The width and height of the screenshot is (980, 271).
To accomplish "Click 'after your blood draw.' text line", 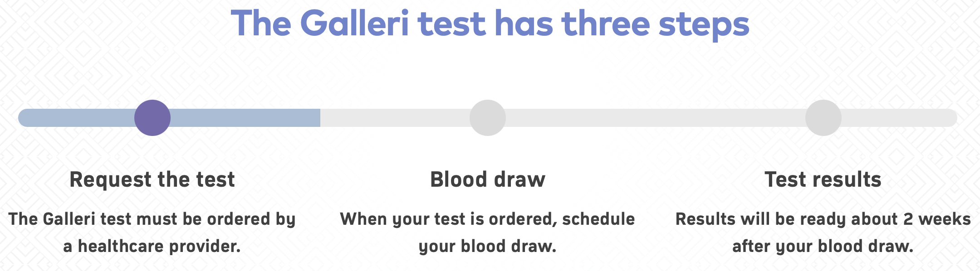I will point(823,247).
